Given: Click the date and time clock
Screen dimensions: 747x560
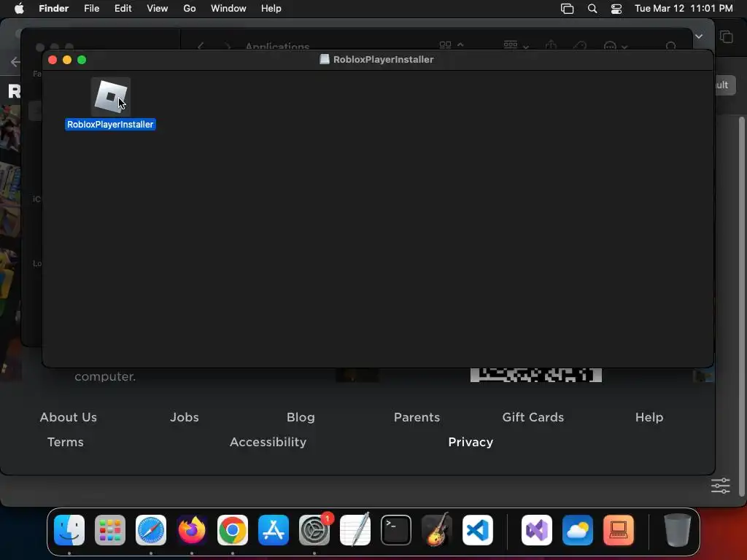Looking at the screenshot, I should (x=684, y=9).
